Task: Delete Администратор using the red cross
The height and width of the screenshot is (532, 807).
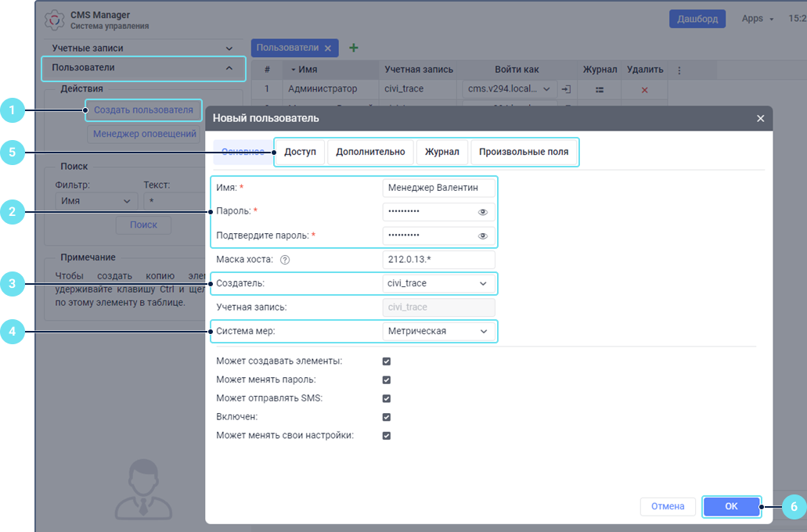Action: coord(645,90)
